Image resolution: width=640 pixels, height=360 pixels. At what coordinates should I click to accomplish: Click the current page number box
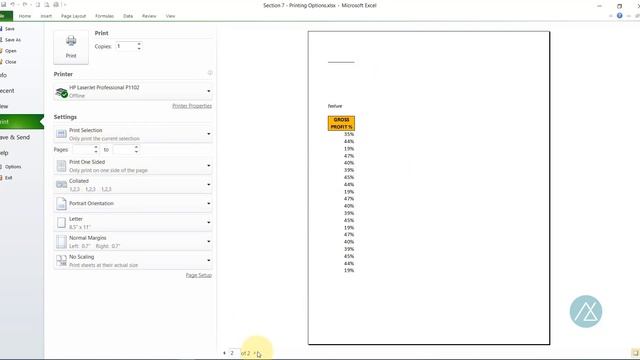(x=233, y=353)
